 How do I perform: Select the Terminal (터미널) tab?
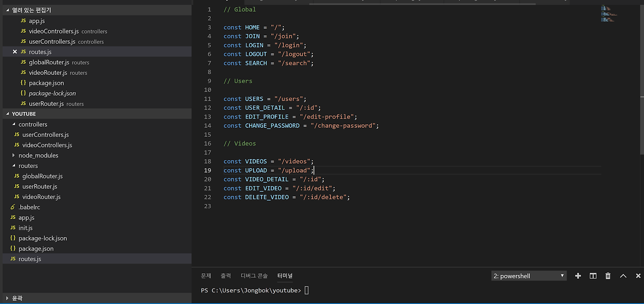pyautogui.click(x=285, y=276)
